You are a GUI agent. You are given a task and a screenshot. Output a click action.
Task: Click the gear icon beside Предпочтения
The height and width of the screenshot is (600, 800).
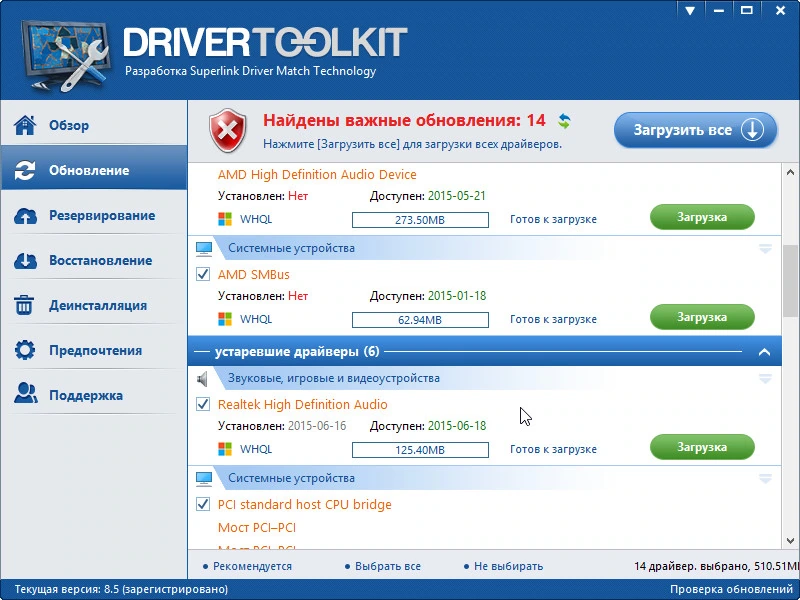click(25, 350)
